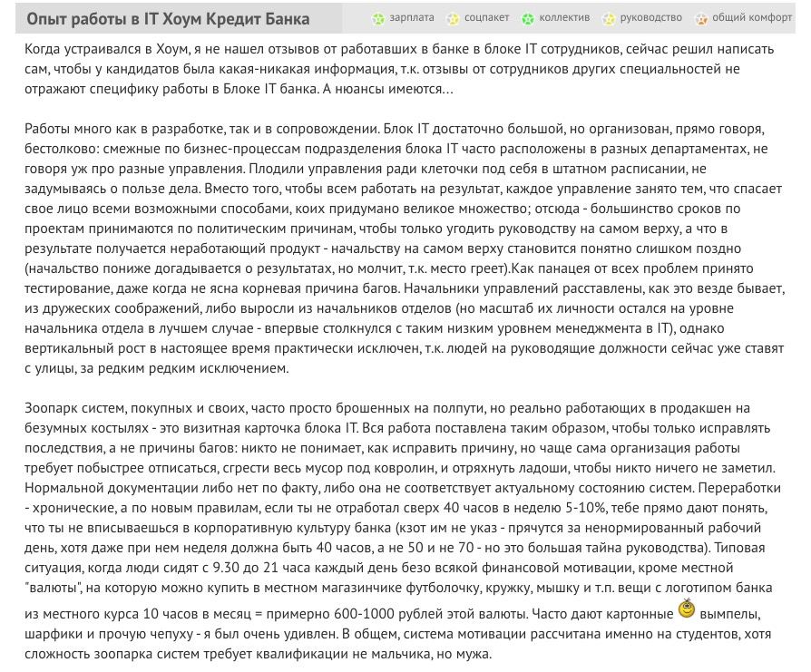Click the коллектив rating star icon
Screen dimensions: 811x672
coord(528,19)
